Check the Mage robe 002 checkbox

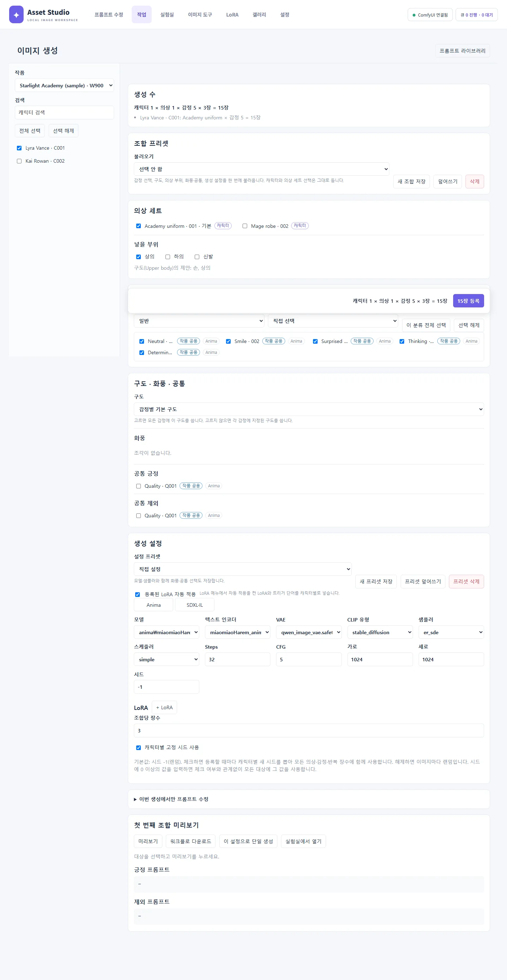[245, 226]
